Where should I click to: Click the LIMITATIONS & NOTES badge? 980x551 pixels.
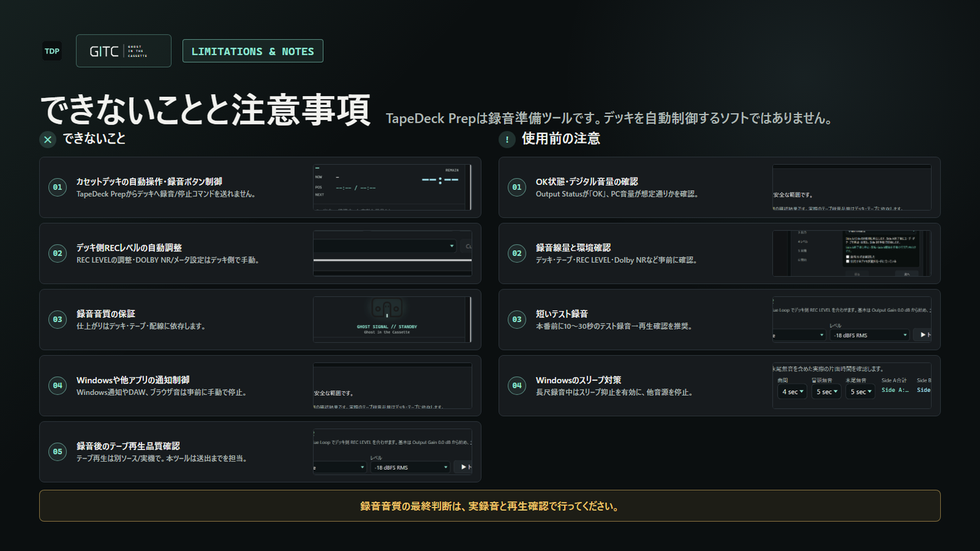click(253, 52)
